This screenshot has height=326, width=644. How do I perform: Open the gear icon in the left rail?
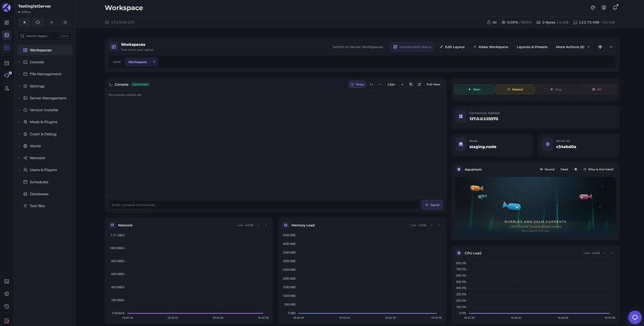coord(7,294)
